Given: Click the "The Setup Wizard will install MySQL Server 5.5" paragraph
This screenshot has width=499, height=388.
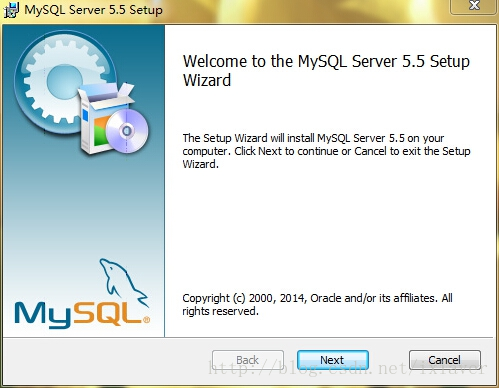Looking at the screenshot, I should pos(326,151).
